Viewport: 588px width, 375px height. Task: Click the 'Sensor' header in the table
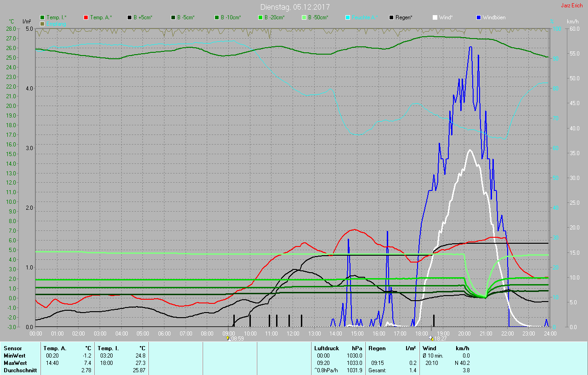point(12,348)
